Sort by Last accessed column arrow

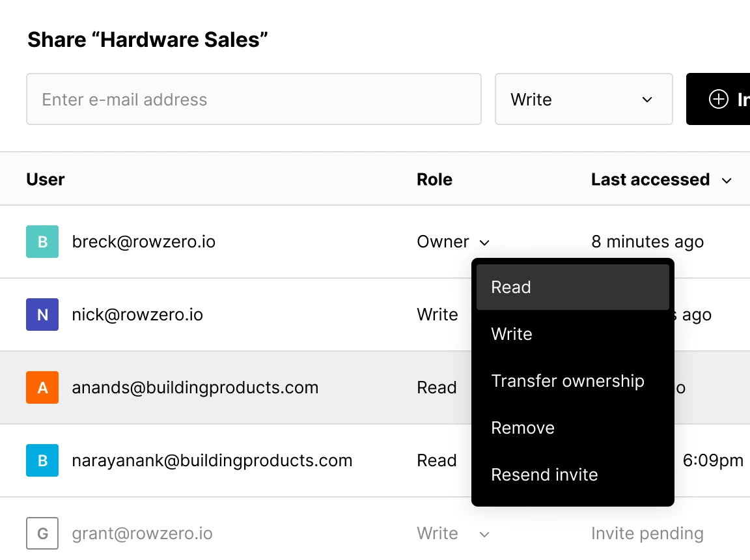[x=727, y=180]
